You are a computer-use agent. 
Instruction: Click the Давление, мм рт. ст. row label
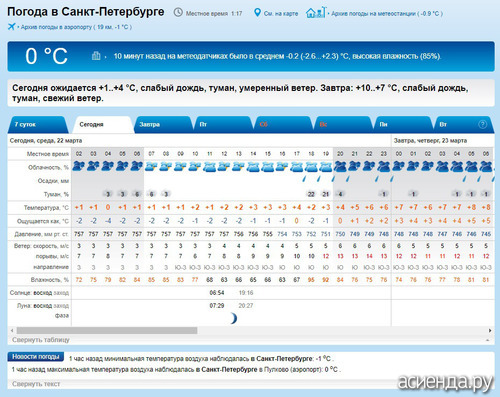coord(42,234)
